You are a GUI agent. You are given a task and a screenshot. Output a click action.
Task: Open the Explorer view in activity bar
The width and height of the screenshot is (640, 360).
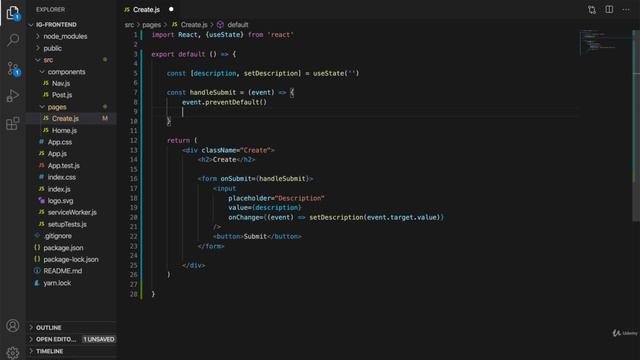(x=13, y=13)
